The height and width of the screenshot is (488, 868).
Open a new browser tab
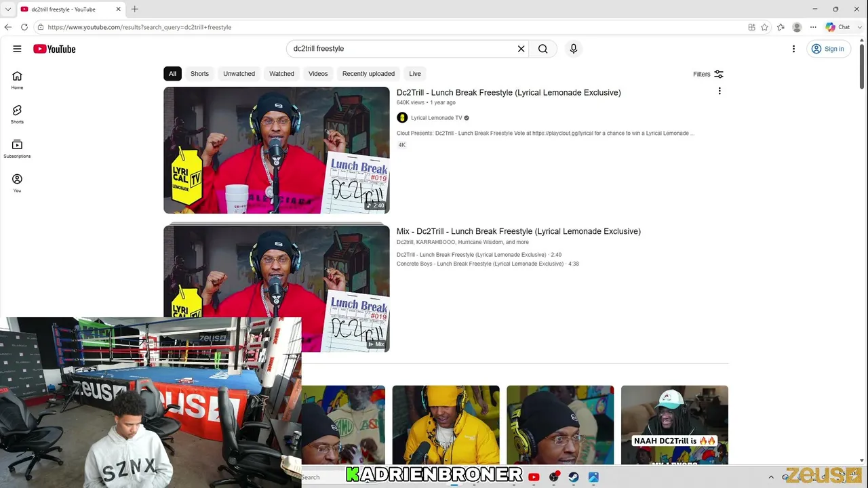(x=134, y=9)
